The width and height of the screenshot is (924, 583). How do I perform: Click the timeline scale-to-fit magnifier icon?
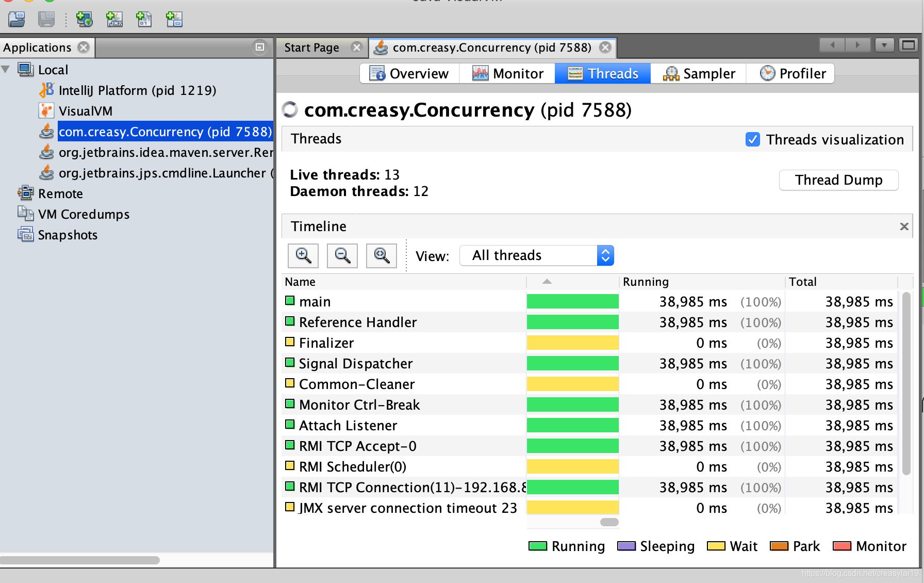[x=382, y=255]
